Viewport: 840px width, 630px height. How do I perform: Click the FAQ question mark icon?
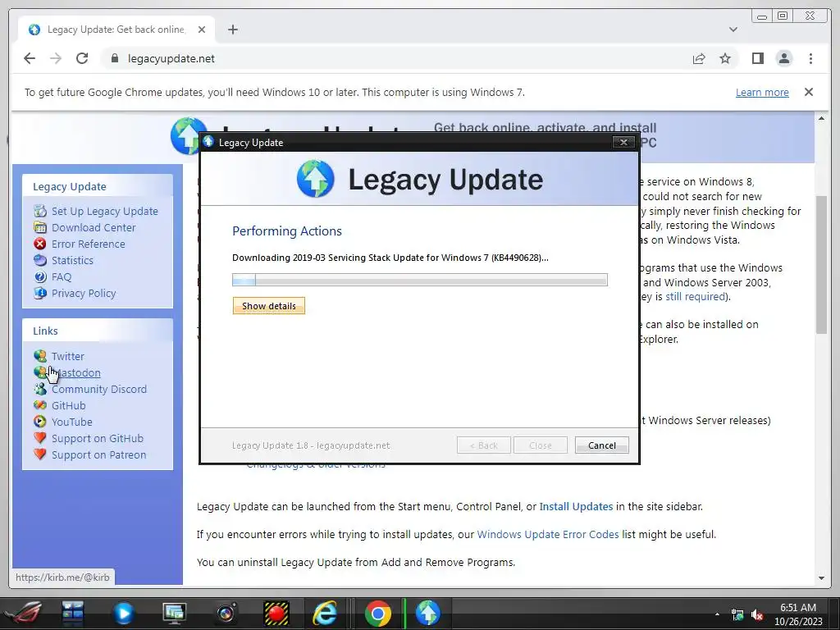point(40,277)
